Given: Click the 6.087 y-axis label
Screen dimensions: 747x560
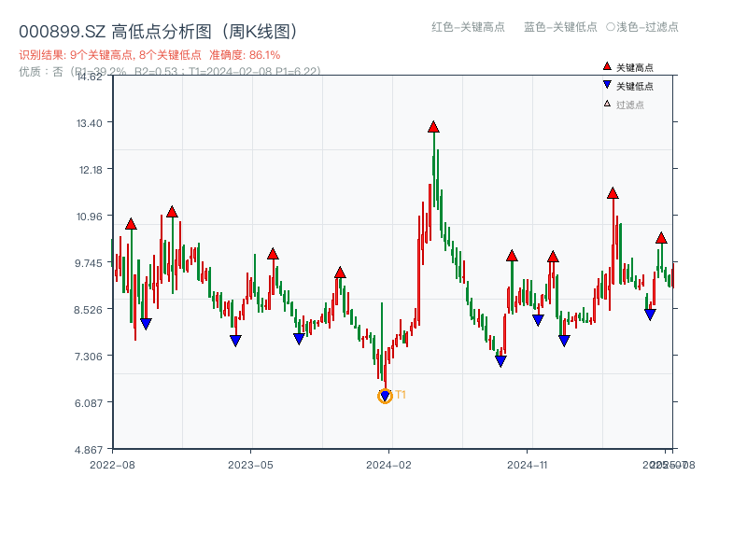Looking at the screenshot, I should [89, 403].
